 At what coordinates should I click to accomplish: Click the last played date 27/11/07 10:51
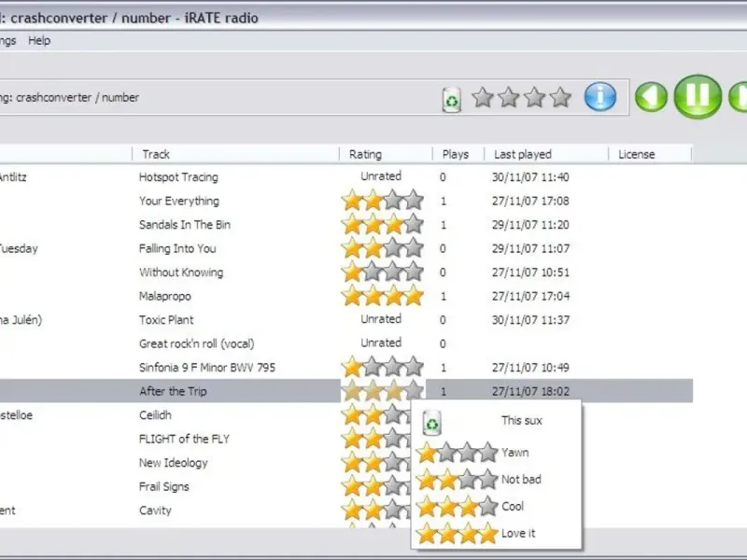pyautogui.click(x=530, y=273)
